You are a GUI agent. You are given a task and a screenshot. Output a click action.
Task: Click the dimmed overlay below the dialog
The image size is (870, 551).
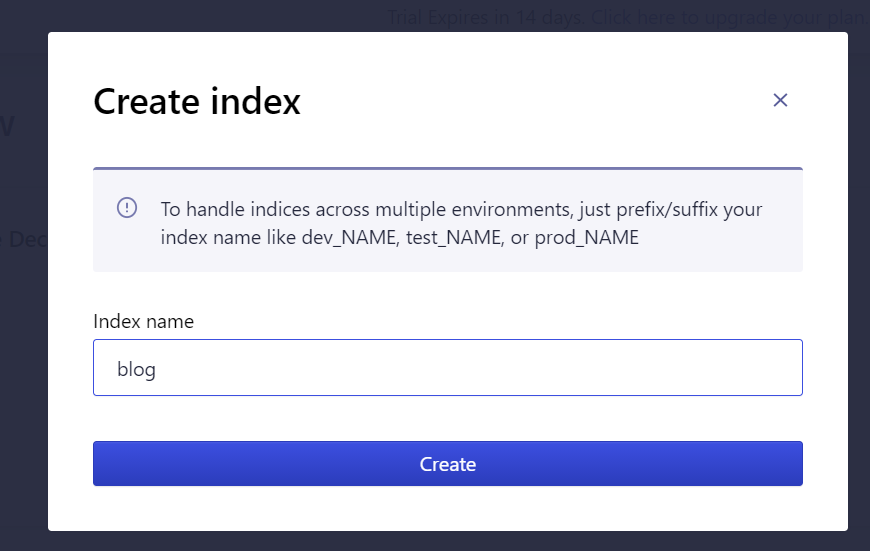click(x=435, y=541)
